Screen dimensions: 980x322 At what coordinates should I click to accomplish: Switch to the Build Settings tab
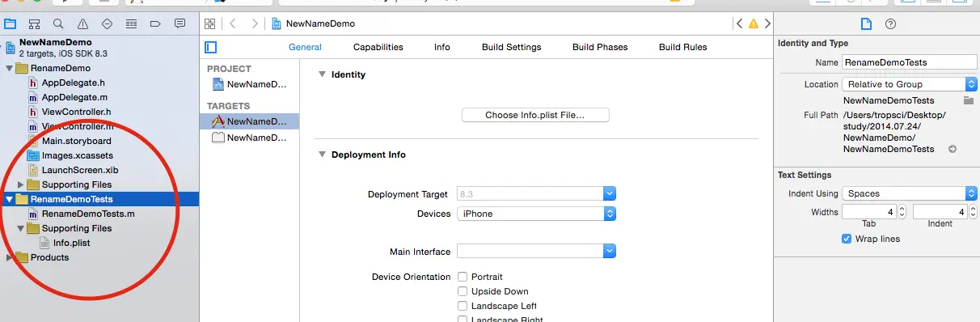point(511,47)
